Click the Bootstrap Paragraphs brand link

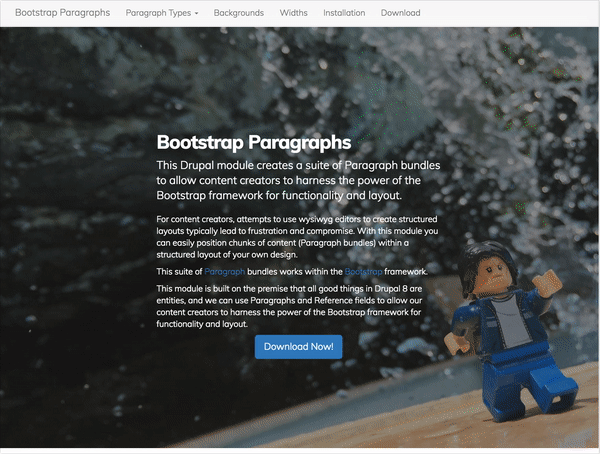tap(62, 13)
